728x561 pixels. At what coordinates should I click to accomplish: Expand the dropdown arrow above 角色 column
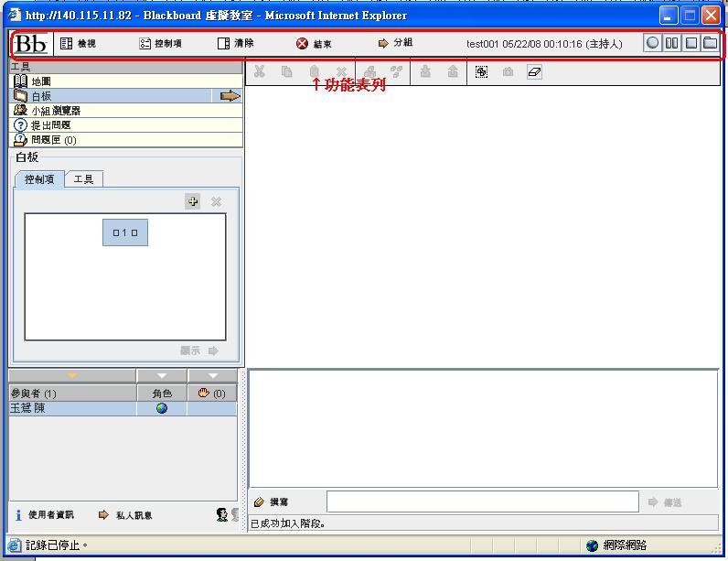tap(162, 376)
